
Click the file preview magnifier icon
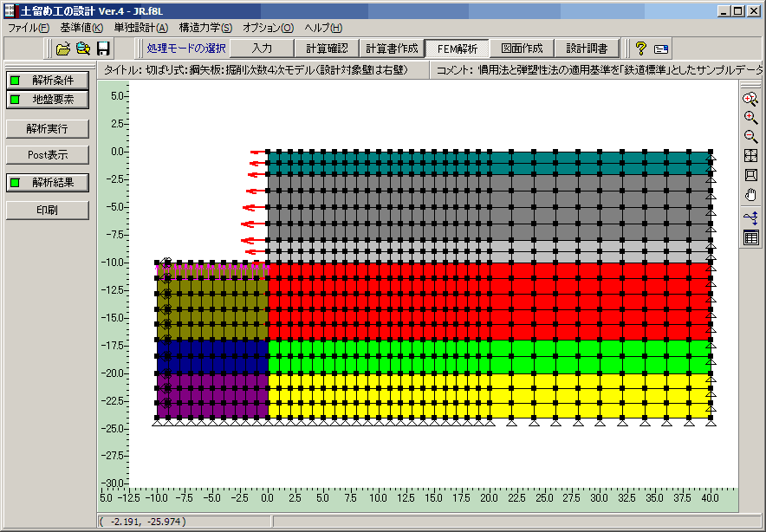click(83, 49)
